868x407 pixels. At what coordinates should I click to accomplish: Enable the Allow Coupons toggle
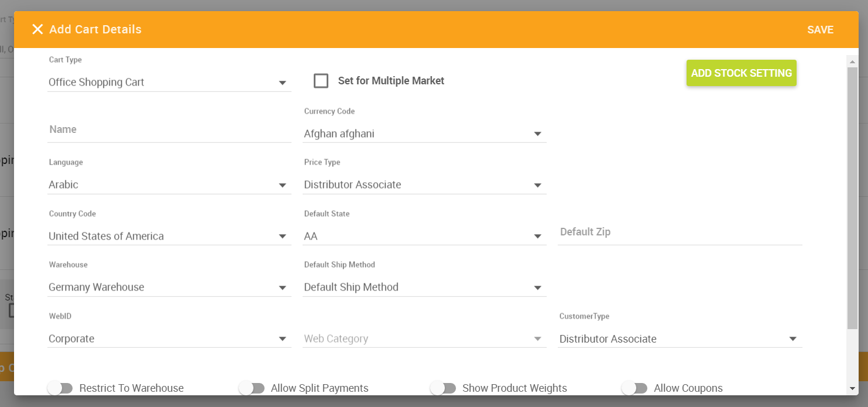pyautogui.click(x=634, y=388)
